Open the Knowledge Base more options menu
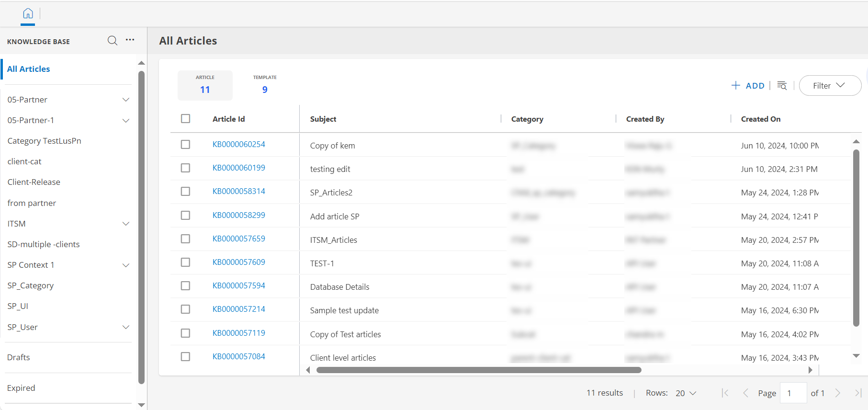This screenshot has height=410, width=868. (x=130, y=40)
